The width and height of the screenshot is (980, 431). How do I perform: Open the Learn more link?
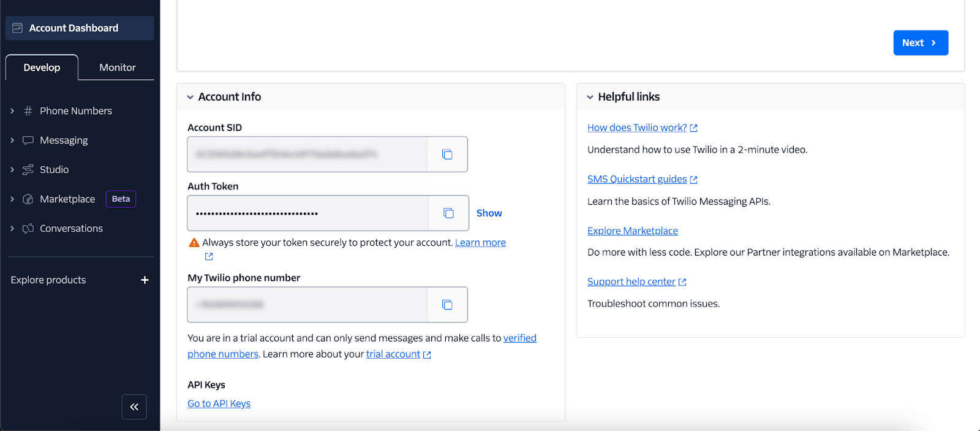pos(480,243)
